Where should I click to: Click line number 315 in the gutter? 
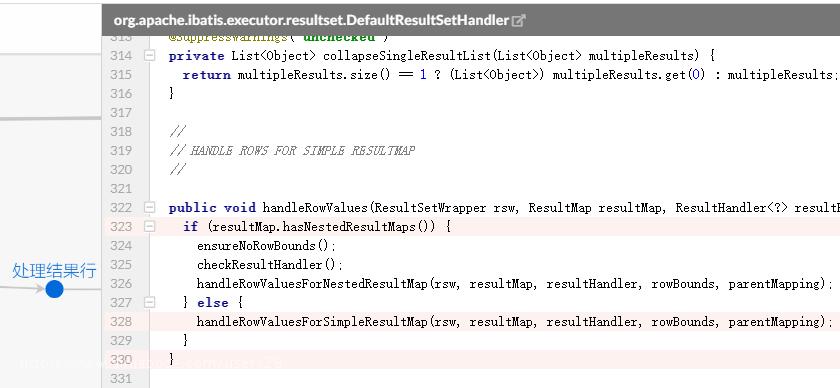point(121,74)
